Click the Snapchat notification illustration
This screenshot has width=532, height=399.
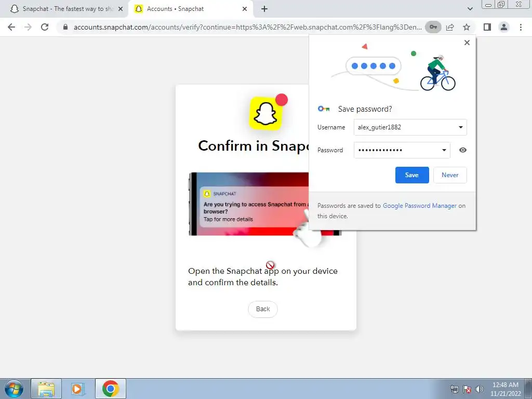click(x=249, y=204)
